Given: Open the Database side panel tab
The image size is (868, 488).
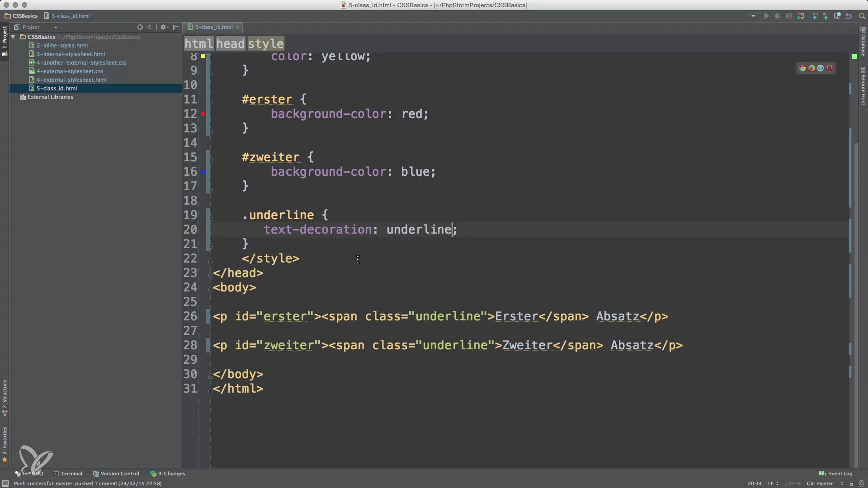Looking at the screenshot, I should point(863,42).
